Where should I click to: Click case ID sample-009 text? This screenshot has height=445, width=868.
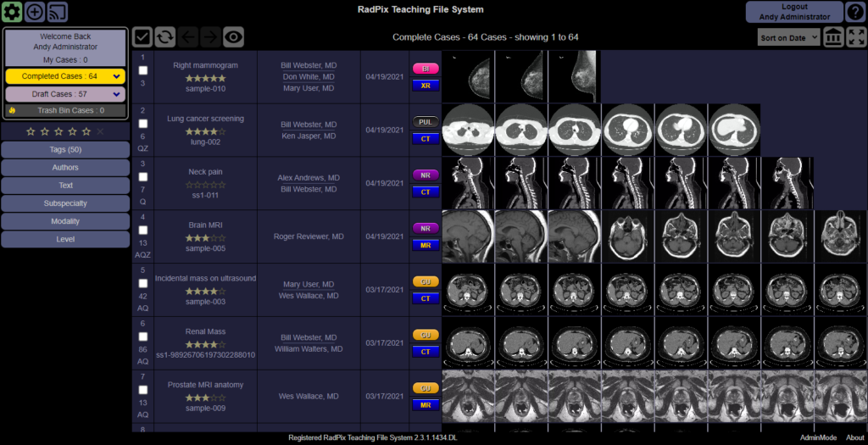205,409
